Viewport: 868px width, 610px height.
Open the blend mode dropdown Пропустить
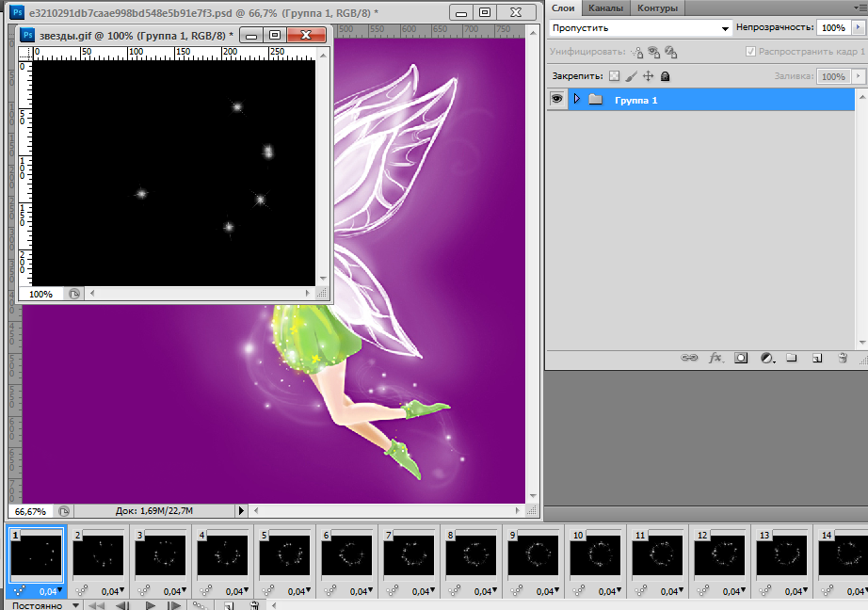pyautogui.click(x=640, y=27)
